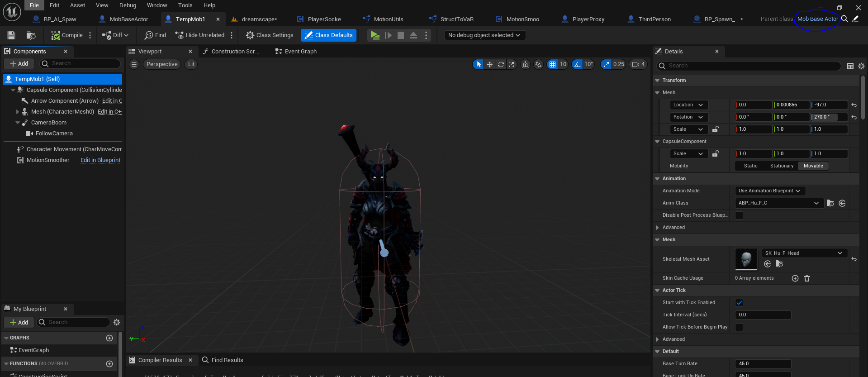Remove all Skin Cache Usage array elements
Viewport: 868px width, 377px height.
807,278
